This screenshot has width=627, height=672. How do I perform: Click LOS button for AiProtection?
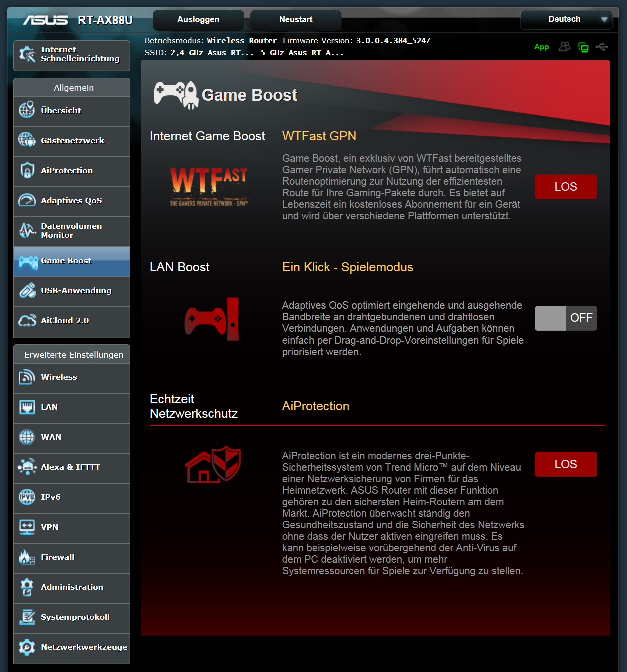(x=566, y=464)
